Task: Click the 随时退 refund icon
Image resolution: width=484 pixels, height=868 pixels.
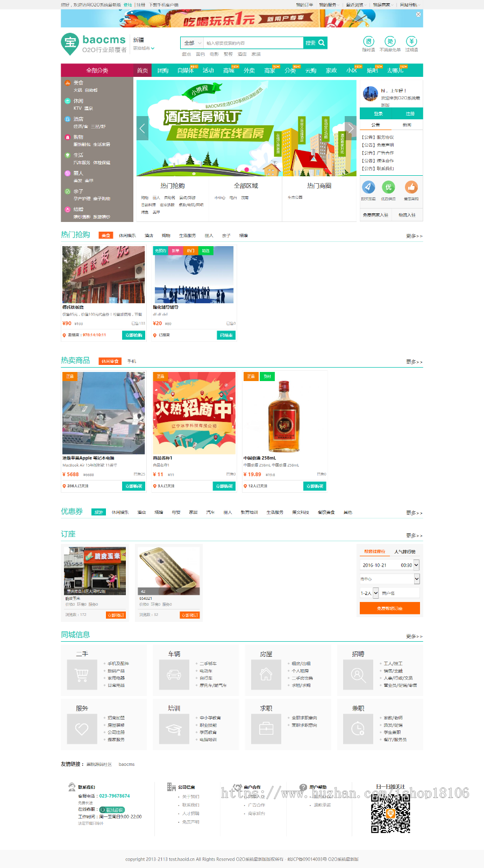Action: pyautogui.click(x=368, y=41)
